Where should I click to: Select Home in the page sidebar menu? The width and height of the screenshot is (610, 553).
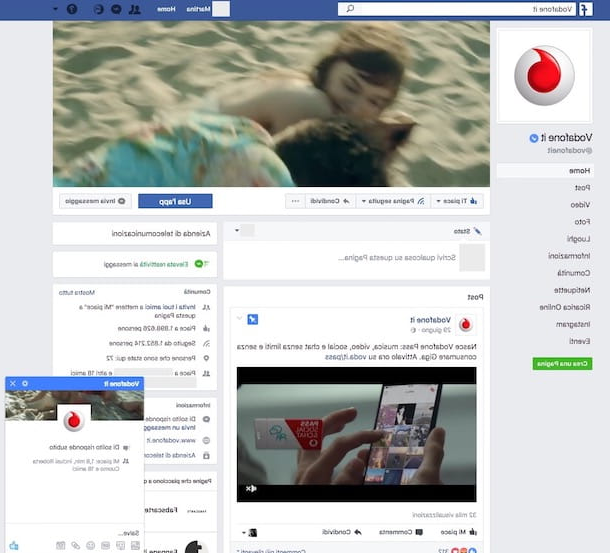[x=545, y=171]
